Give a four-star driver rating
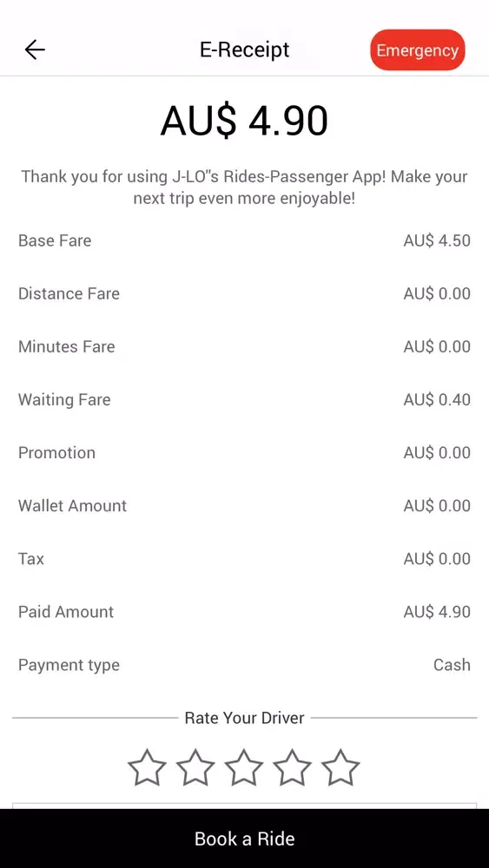This screenshot has height=868, width=489. (x=292, y=767)
